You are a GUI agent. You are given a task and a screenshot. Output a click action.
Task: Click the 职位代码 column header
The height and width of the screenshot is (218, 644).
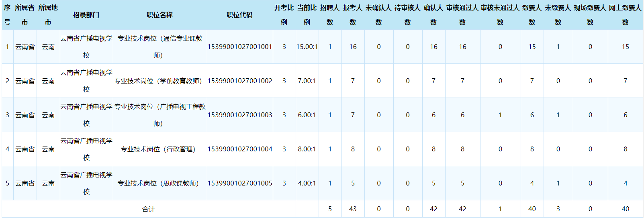click(x=239, y=15)
